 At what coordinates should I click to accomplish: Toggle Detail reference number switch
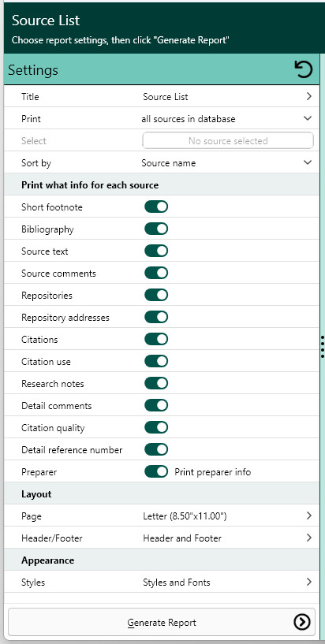coord(156,450)
